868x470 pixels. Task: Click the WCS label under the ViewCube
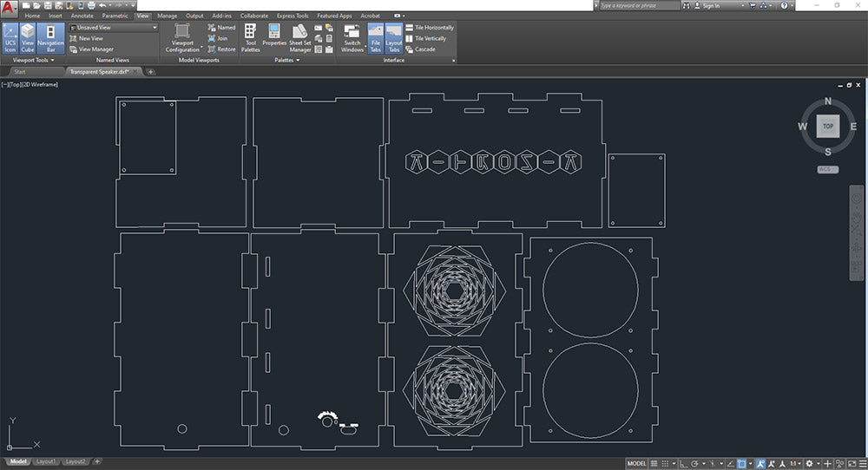(x=827, y=170)
